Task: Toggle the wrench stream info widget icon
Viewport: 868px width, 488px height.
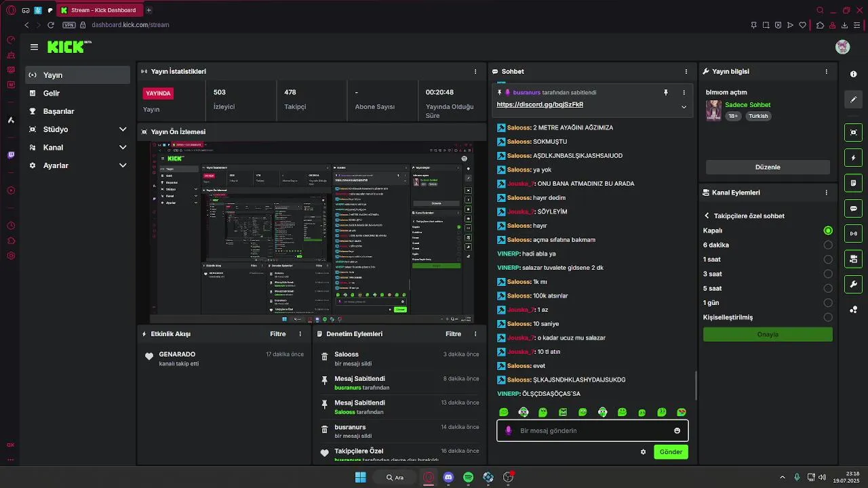Action: coord(853,284)
